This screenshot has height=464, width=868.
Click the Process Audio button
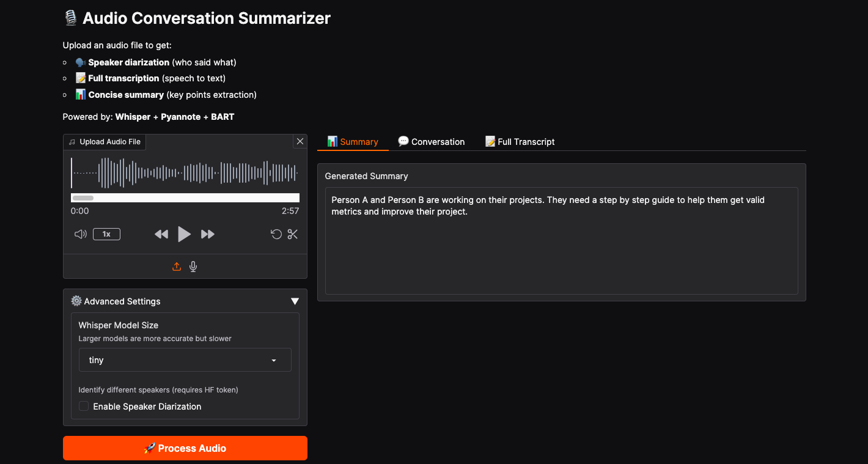coord(185,448)
